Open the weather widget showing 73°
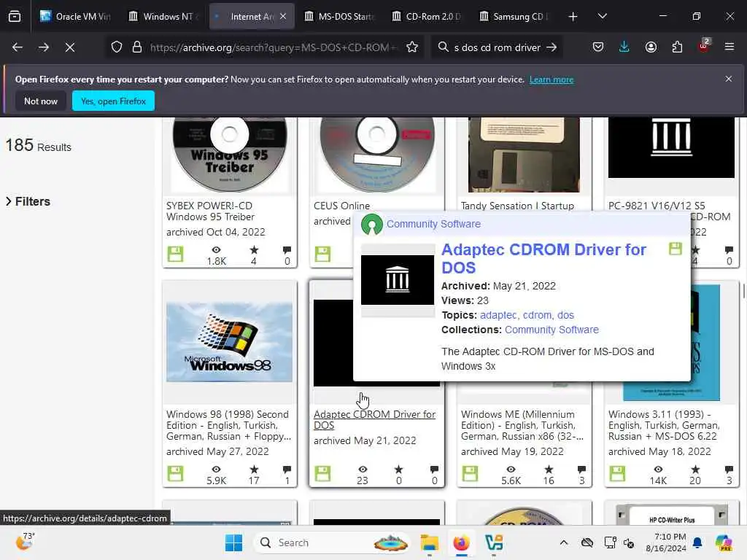This screenshot has width=747, height=560. pos(24,542)
